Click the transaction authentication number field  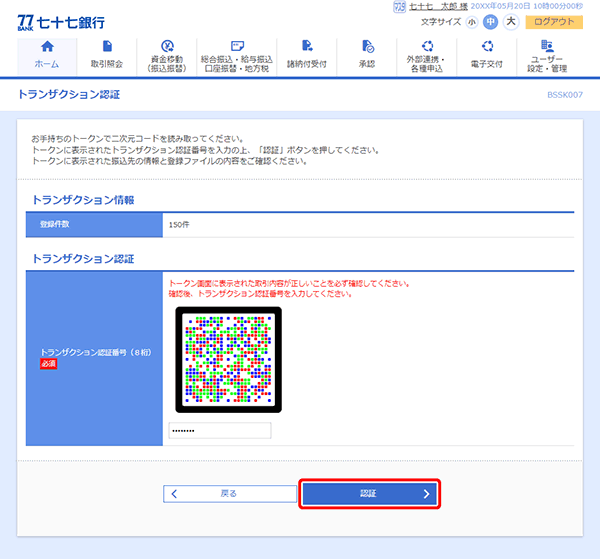pyautogui.click(x=220, y=431)
